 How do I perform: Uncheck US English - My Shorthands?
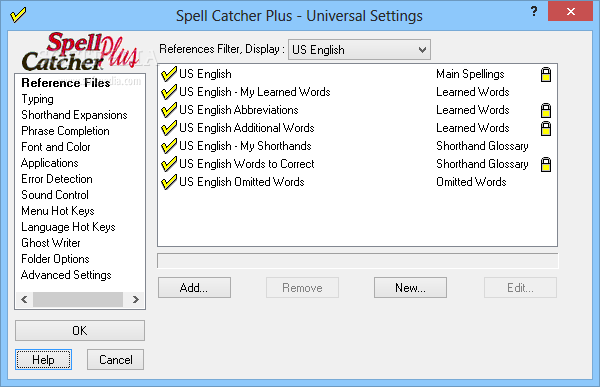(x=169, y=145)
